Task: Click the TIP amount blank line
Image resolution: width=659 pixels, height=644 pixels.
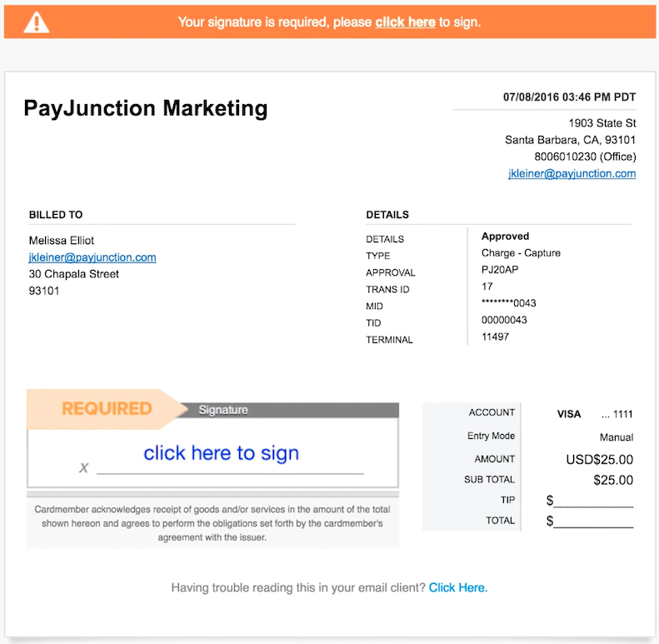Action: pyautogui.click(x=593, y=501)
